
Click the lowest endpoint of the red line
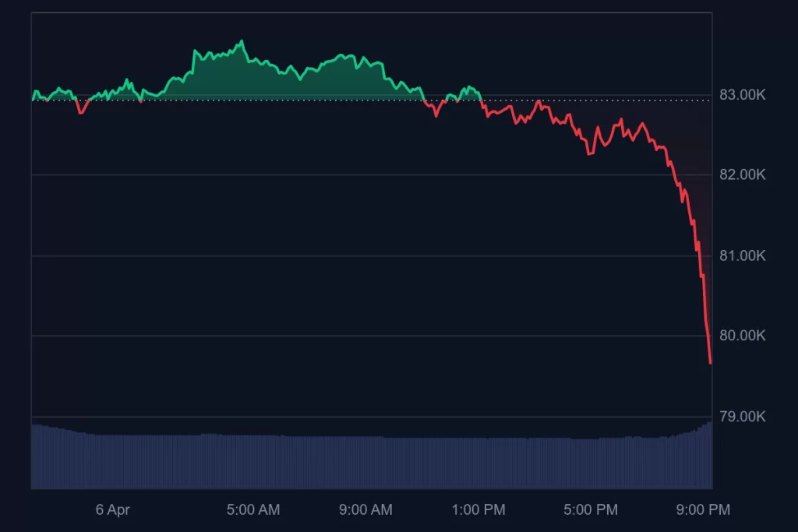coord(710,362)
